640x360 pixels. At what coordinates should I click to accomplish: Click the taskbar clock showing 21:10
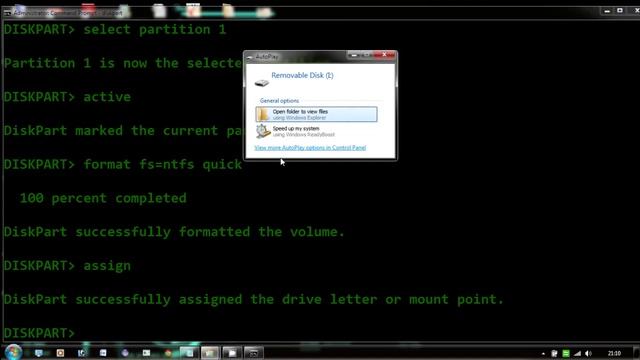(x=614, y=353)
